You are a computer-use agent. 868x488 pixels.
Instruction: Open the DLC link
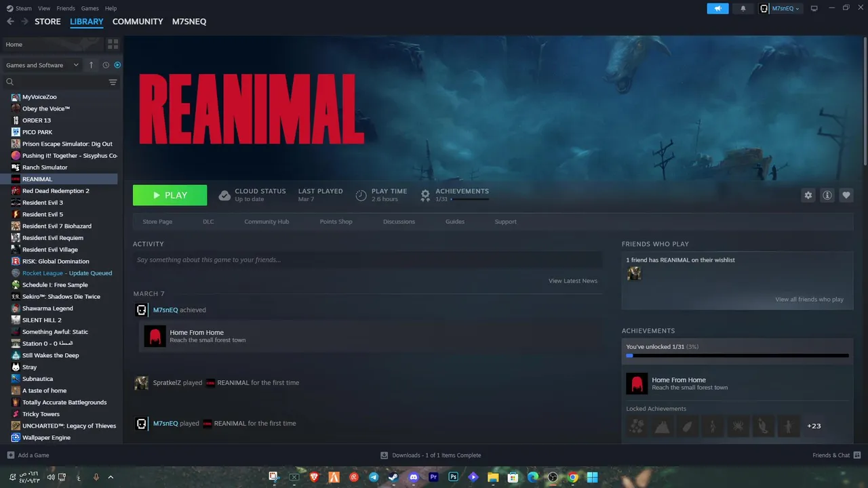pyautogui.click(x=208, y=222)
